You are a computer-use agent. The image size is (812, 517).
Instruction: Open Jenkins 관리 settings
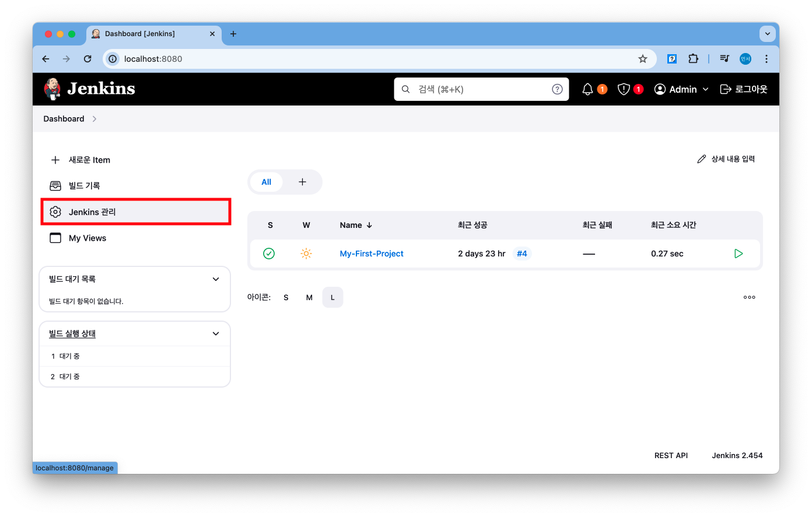coord(135,212)
